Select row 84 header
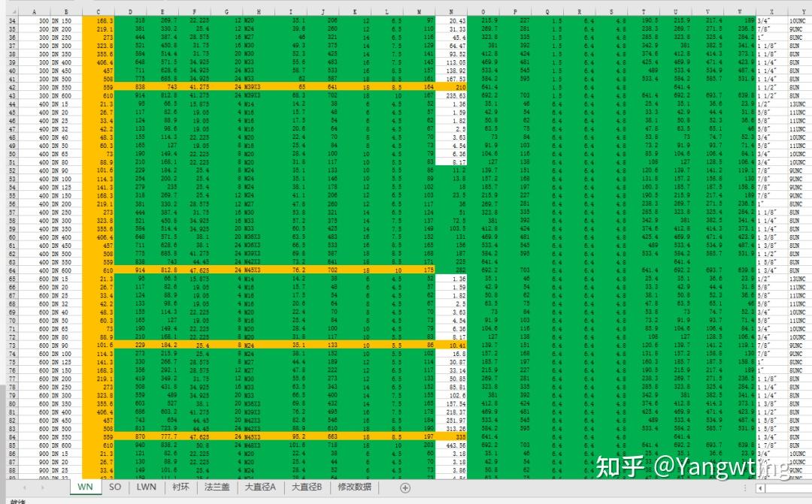 [13, 436]
